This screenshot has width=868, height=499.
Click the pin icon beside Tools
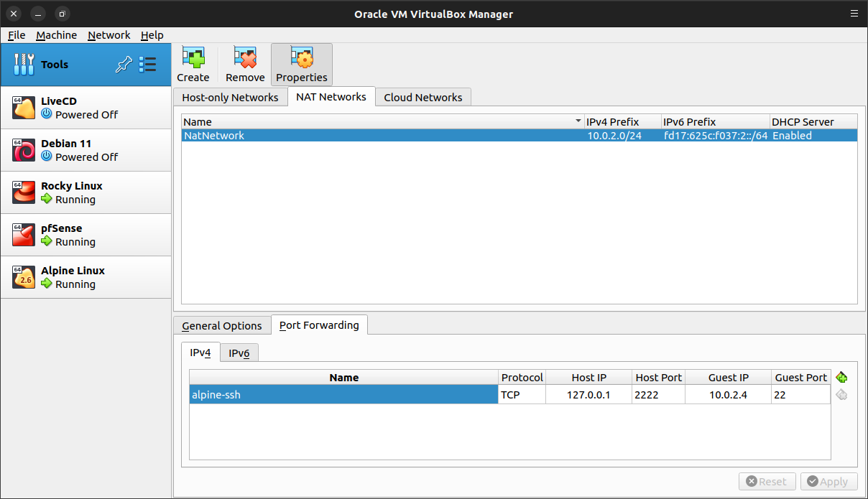124,65
